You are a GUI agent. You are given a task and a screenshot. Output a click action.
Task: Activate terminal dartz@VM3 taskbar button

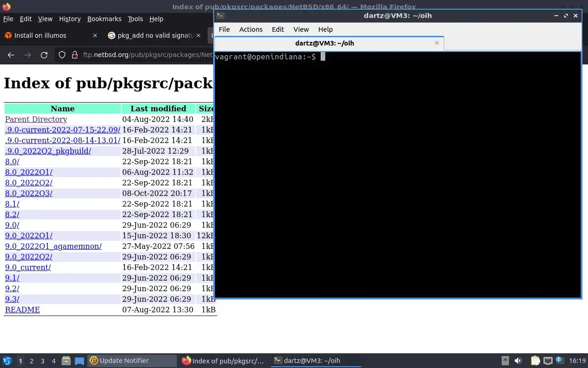coord(316,361)
